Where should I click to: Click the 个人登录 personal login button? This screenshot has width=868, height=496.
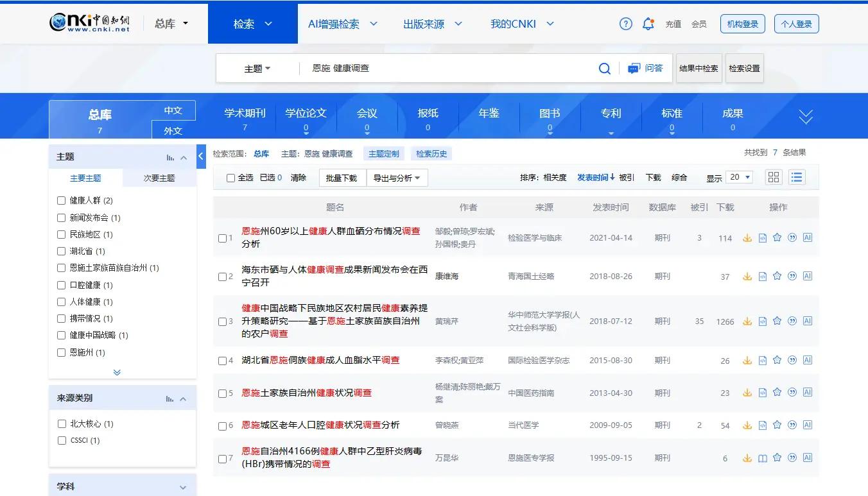point(796,23)
